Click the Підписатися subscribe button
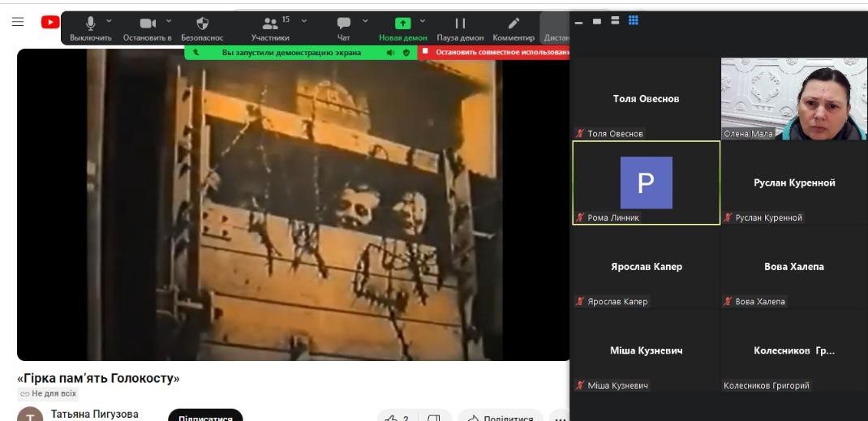 click(205, 416)
